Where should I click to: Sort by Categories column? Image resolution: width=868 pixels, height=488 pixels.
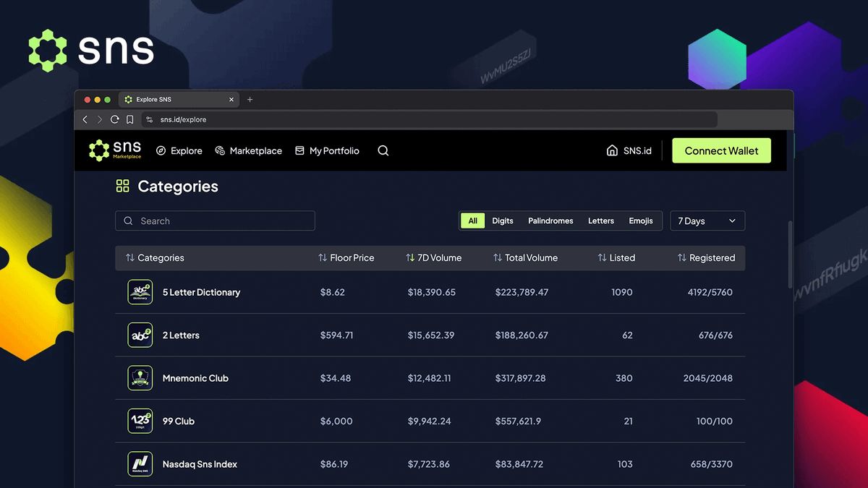(x=155, y=258)
